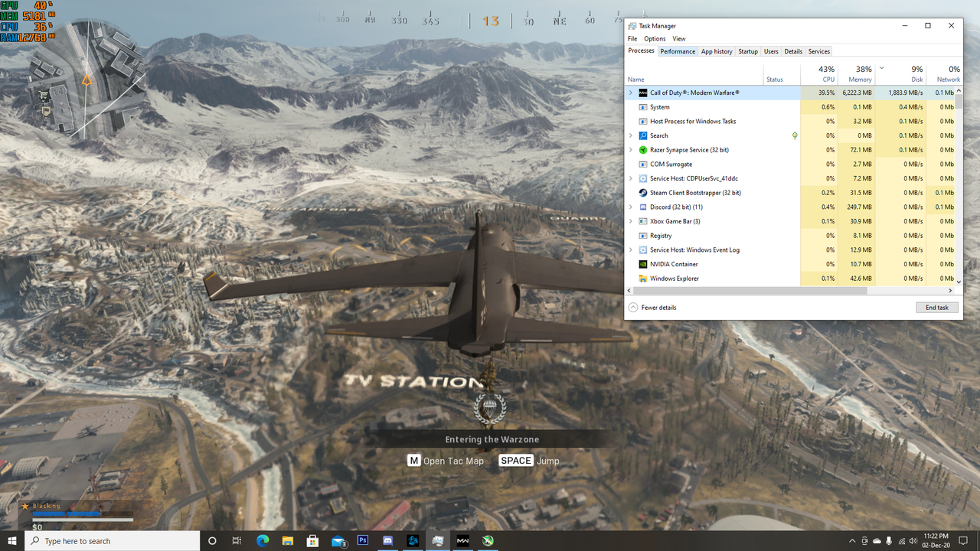The height and width of the screenshot is (551, 980).
Task: Show hidden system tray icons
Action: tap(852, 541)
